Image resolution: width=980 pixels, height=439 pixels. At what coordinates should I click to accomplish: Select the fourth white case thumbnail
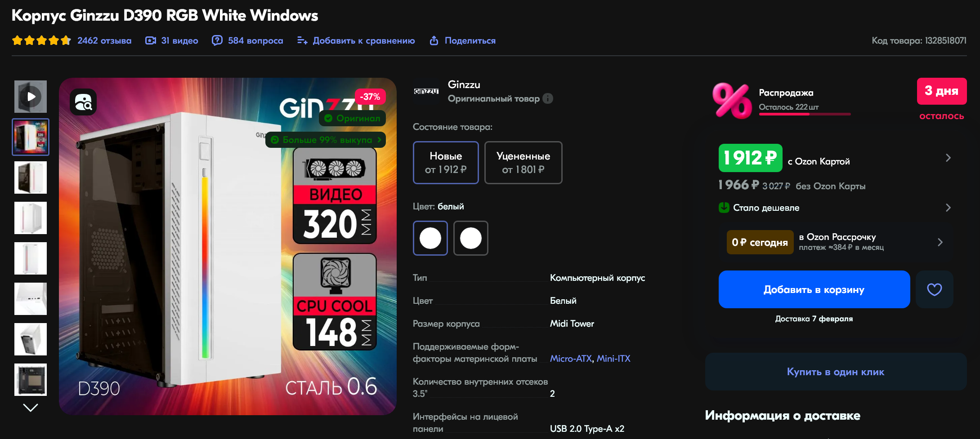point(31,218)
